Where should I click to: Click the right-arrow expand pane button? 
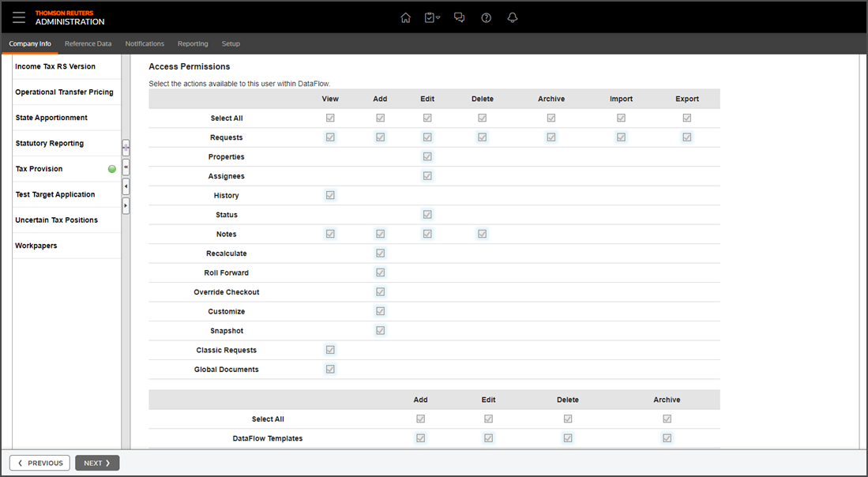click(126, 206)
